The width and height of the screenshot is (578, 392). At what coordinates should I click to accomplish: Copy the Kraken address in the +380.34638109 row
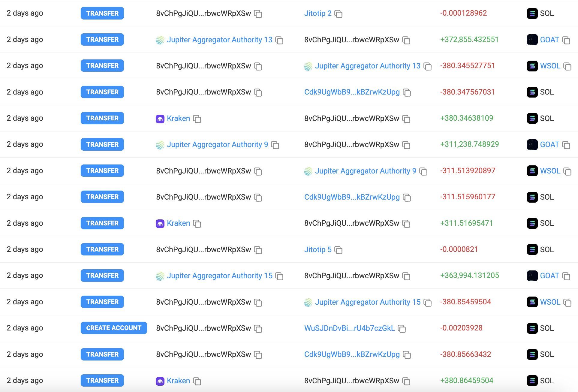(197, 119)
